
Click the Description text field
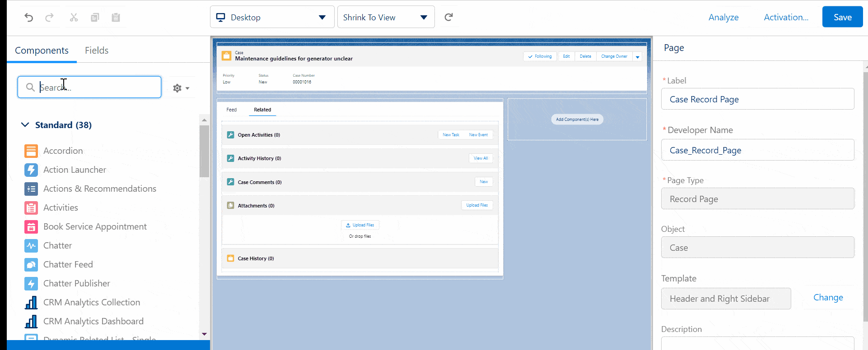point(757,343)
